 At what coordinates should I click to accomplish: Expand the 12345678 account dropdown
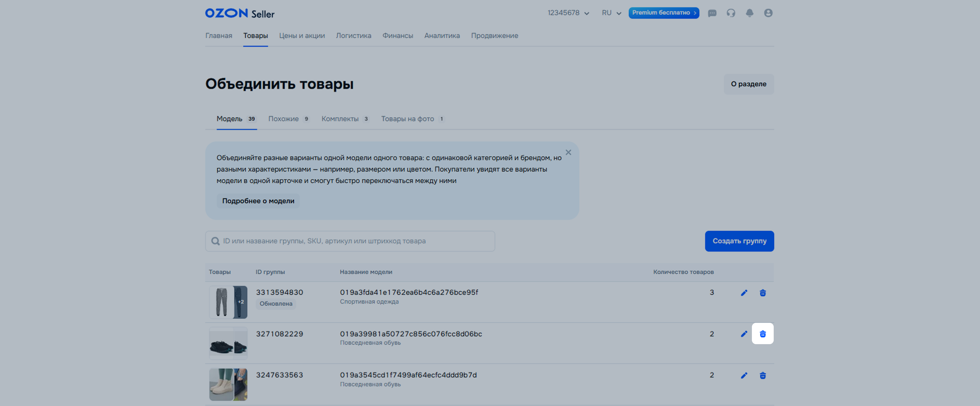(x=568, y=13)
